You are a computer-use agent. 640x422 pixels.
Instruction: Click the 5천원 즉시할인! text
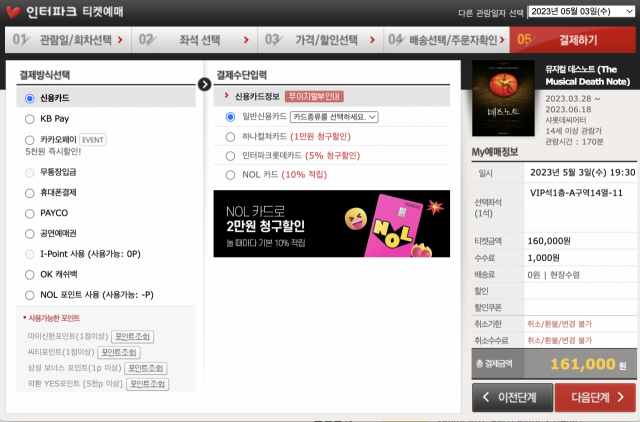point(53,152)
